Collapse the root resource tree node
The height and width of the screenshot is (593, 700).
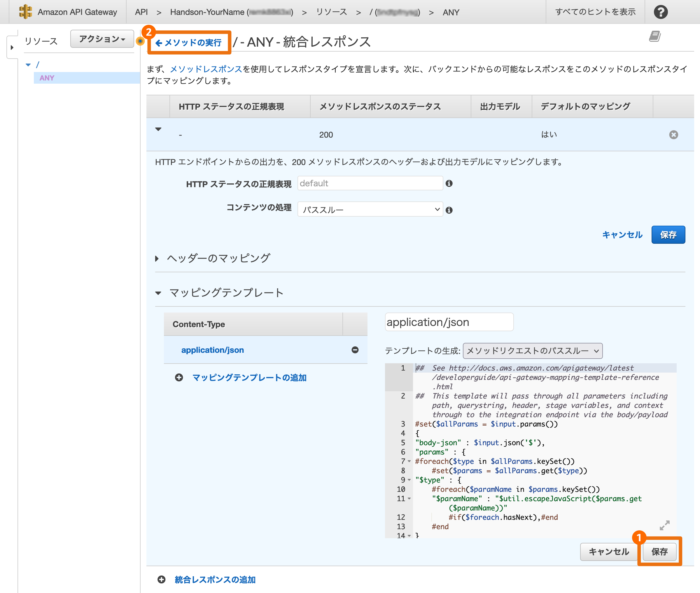(28, 65)
